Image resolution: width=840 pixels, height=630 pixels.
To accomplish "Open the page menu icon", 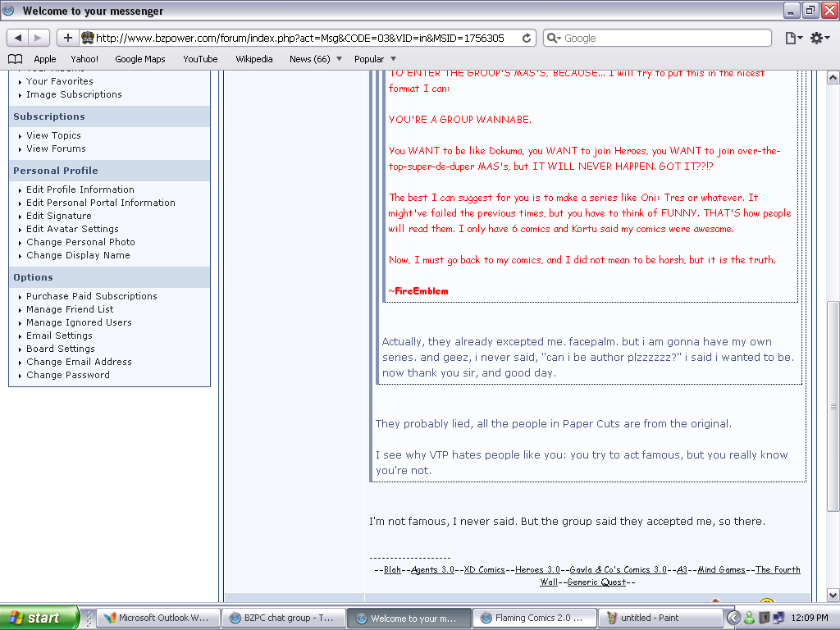I will click(x=793, y=38).
